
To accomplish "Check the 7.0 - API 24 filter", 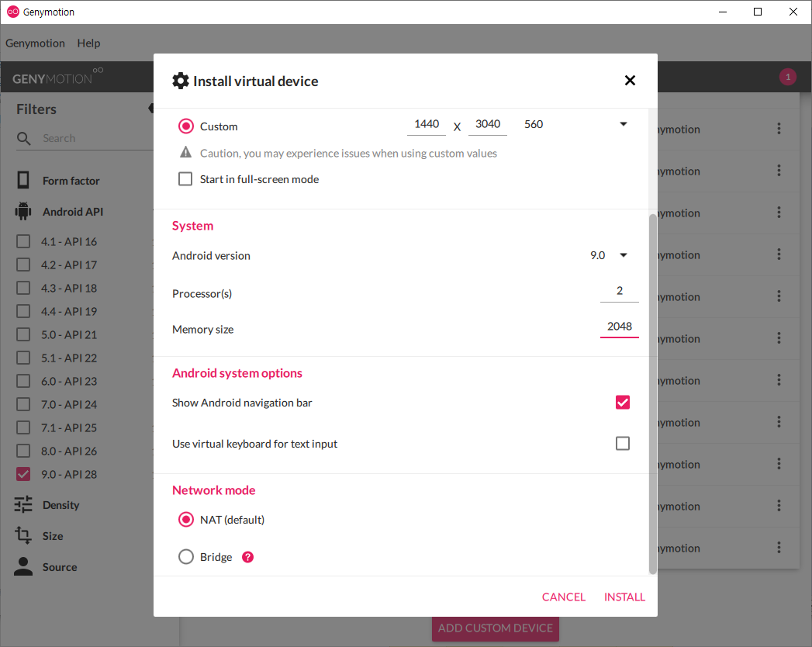I will [23, 405].
